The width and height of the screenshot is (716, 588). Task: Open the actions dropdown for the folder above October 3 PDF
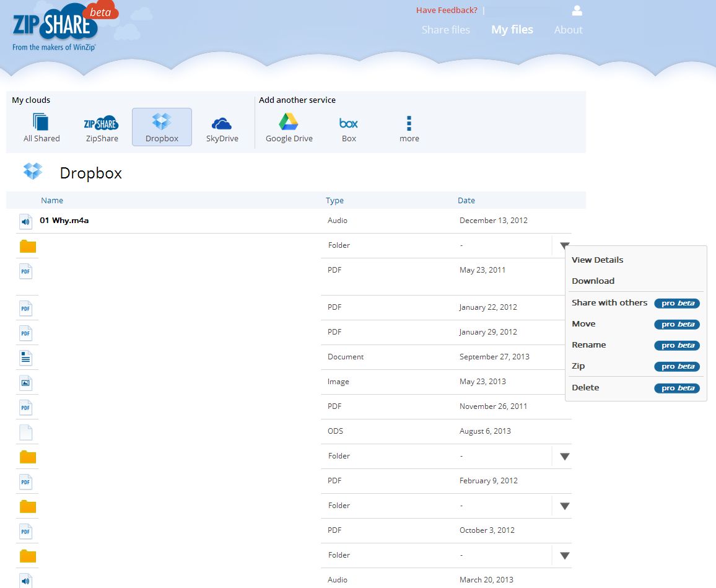(564, 506)
